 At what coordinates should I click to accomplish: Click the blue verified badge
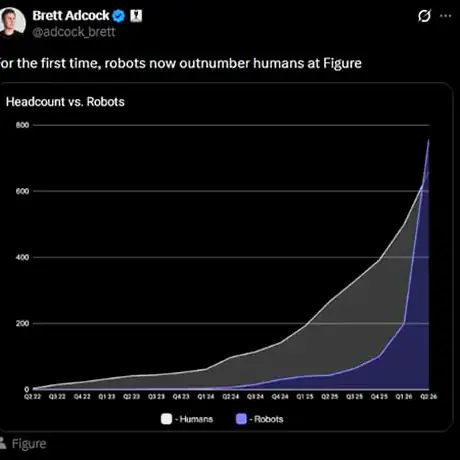(x=119, y=16)
